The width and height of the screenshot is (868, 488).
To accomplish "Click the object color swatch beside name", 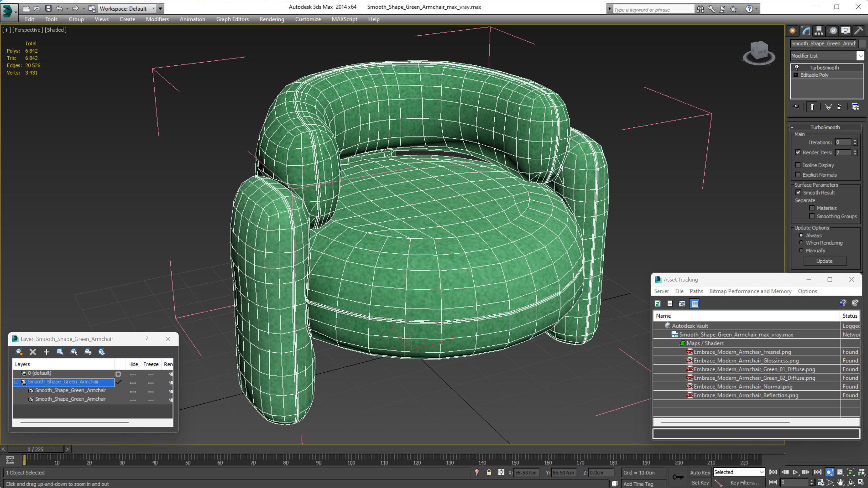I will tap(862, 43).
